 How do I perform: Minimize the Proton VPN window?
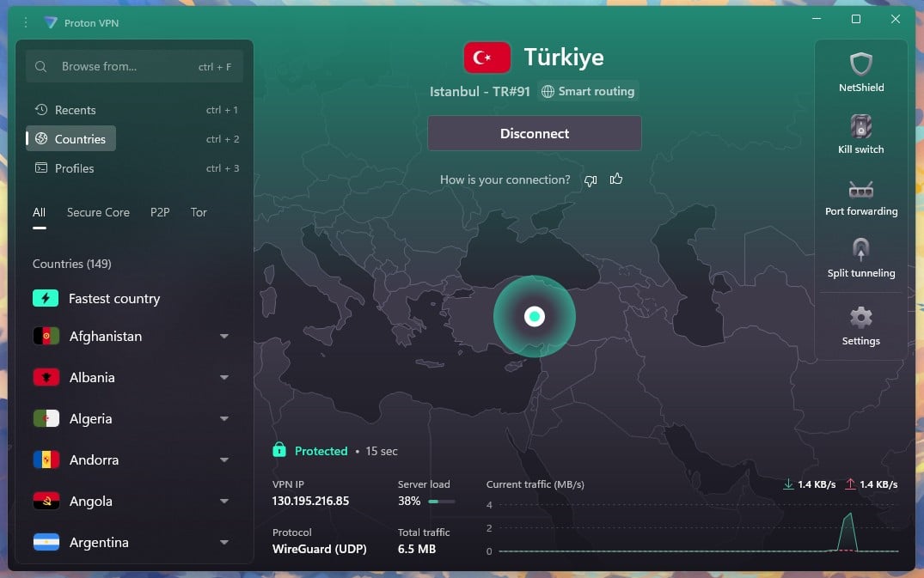[x=817, y=19]
